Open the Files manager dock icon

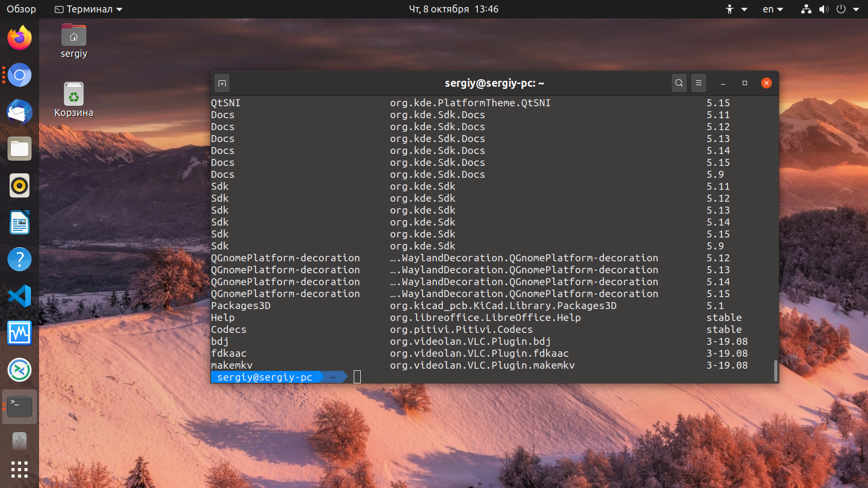pyautogui.click(x=20, y=149)
